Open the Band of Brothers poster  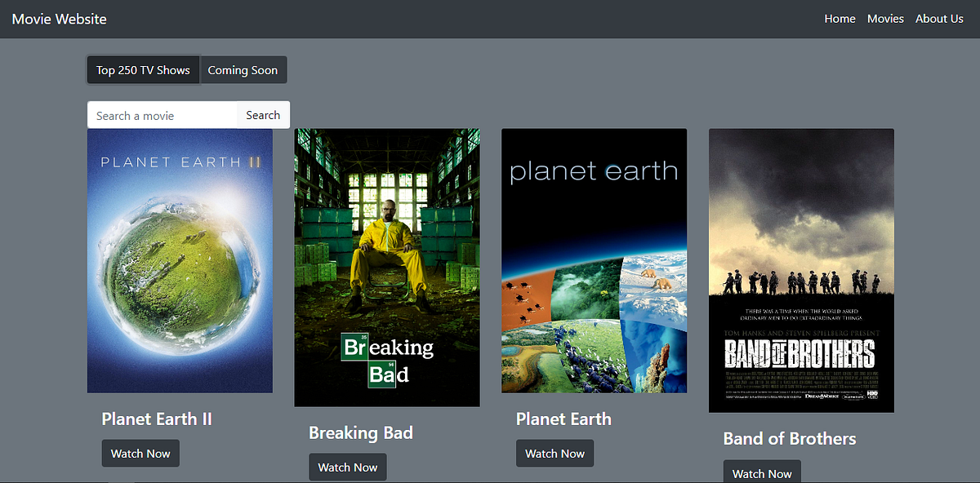(801, 269)
